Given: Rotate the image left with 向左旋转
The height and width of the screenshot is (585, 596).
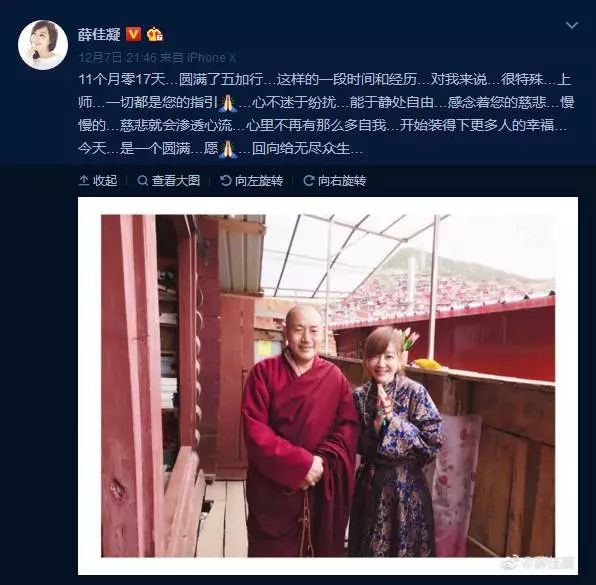Looking at the screenshot, I should tap(252, 181).
